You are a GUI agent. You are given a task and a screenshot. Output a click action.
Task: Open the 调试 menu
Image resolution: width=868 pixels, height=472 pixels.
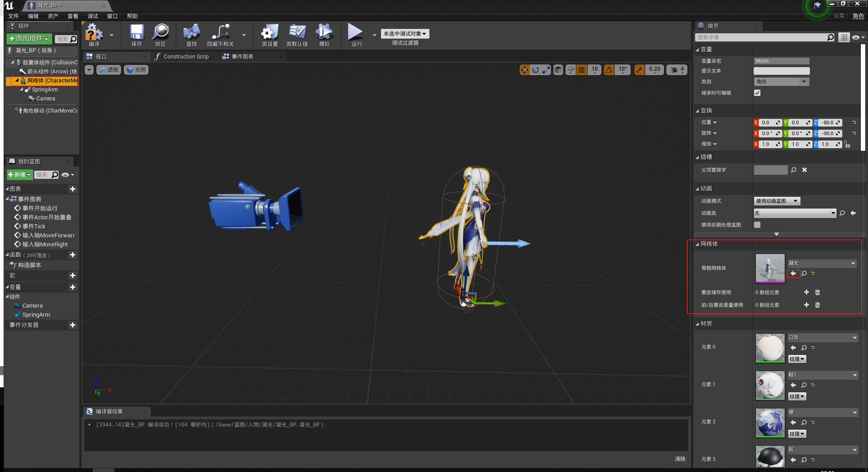(x=93, y=16)
